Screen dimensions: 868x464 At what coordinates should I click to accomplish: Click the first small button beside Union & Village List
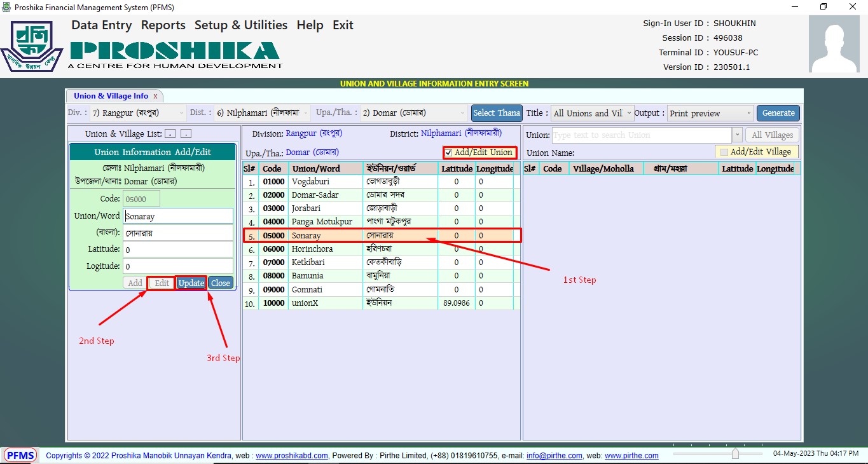[x=169, y=134]
